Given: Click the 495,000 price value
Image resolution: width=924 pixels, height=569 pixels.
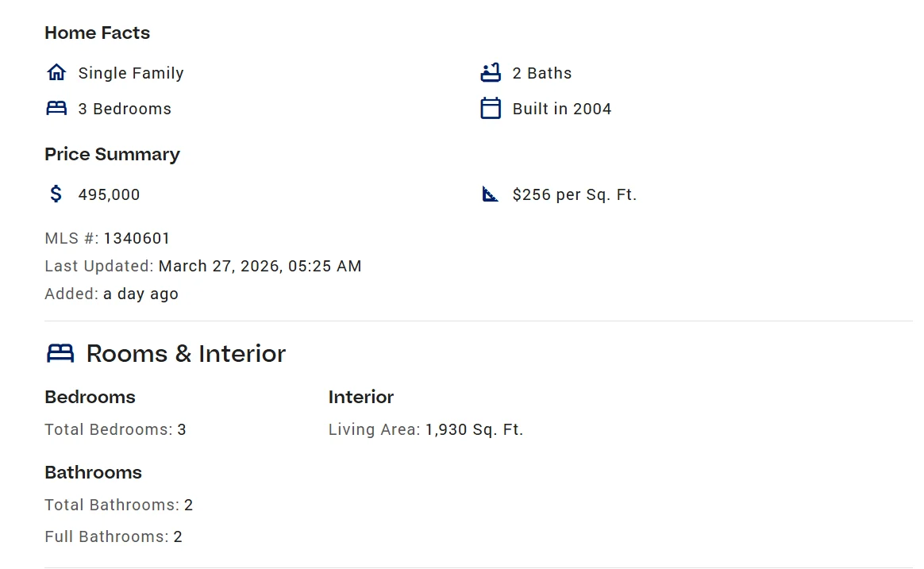Looking at the screenshot, I should pyautogui.click(x=109, y=194).
